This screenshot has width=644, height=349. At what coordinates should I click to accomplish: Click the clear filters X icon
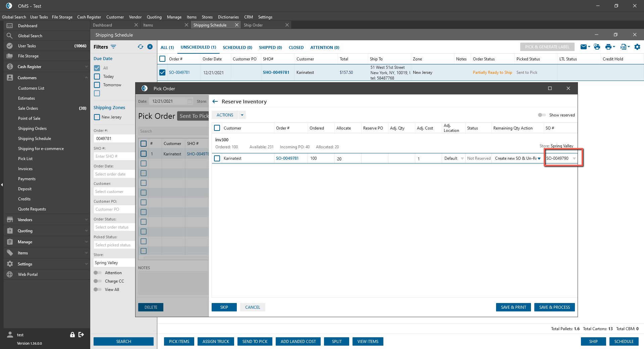point(150,47)
